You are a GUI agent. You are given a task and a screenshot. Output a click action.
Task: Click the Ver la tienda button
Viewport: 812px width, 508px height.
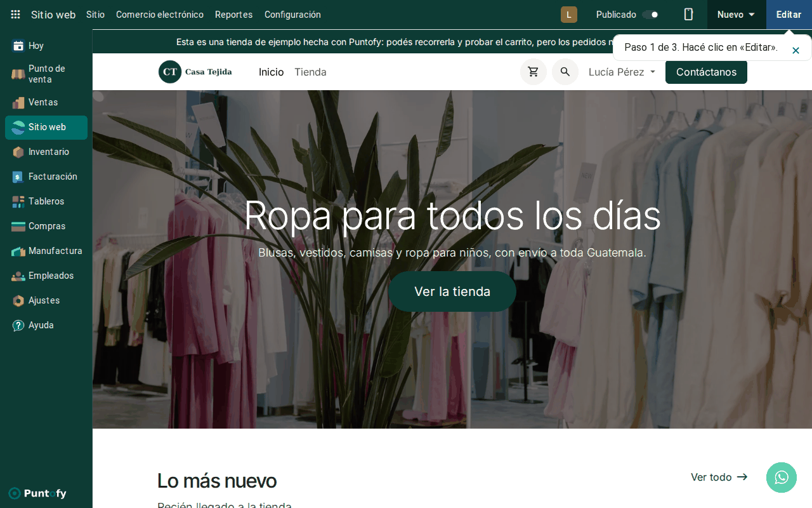(452, 291)
